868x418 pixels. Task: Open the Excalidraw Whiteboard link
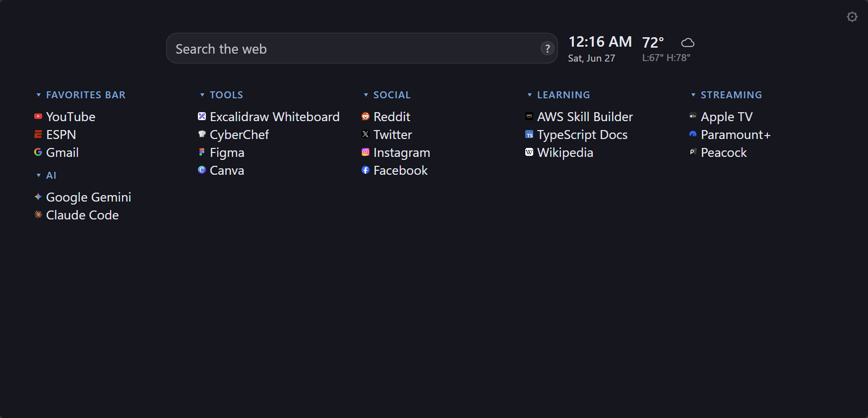(x=275, y=117)
